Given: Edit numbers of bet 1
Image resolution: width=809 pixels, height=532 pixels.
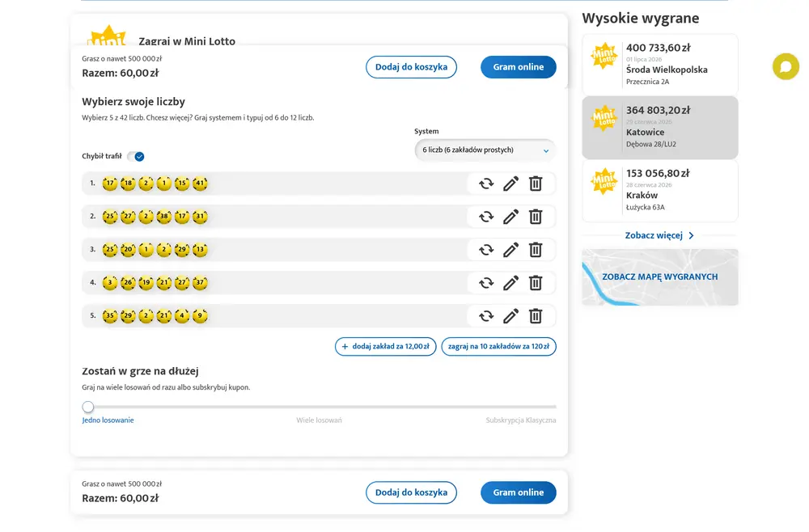Looking at the screenshot, I should pos(510,184).
